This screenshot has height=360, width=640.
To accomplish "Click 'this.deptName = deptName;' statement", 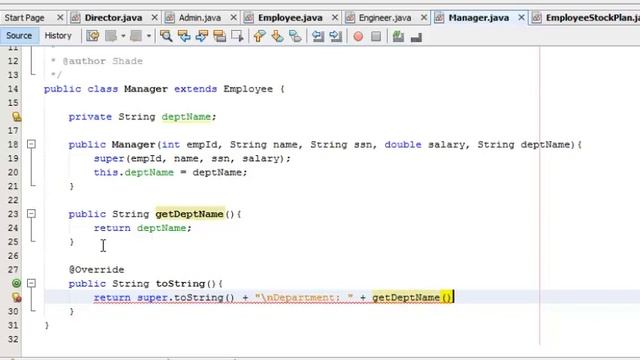I will [171, 172].
